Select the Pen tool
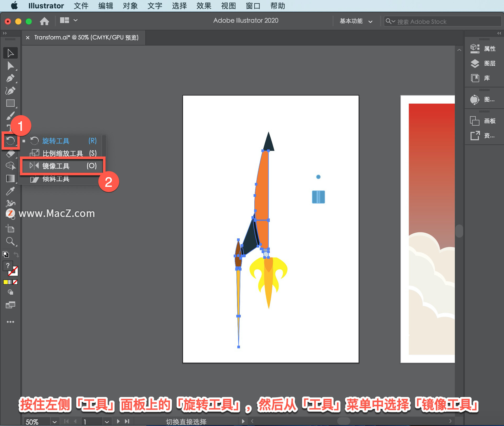The image size is (504, 426). click(x=10, y=78)
